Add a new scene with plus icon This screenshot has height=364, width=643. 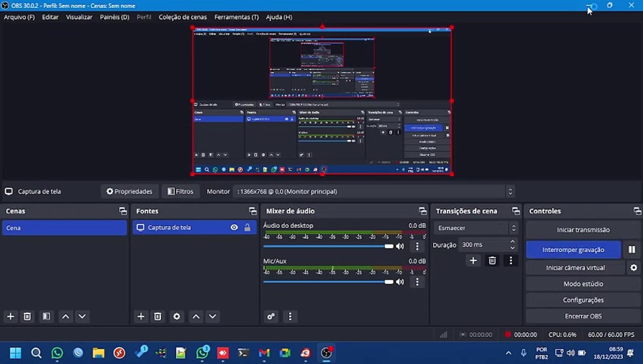11,316
